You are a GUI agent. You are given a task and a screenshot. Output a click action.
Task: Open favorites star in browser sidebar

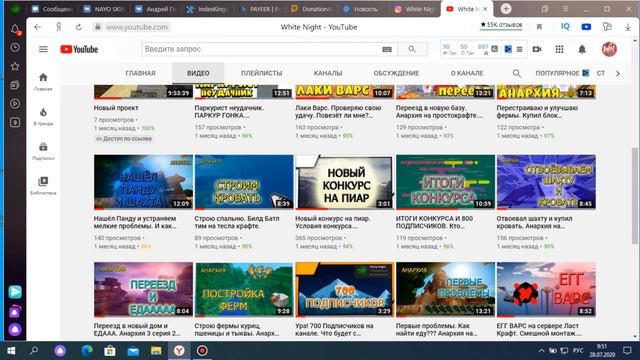(x=15, y=66)
